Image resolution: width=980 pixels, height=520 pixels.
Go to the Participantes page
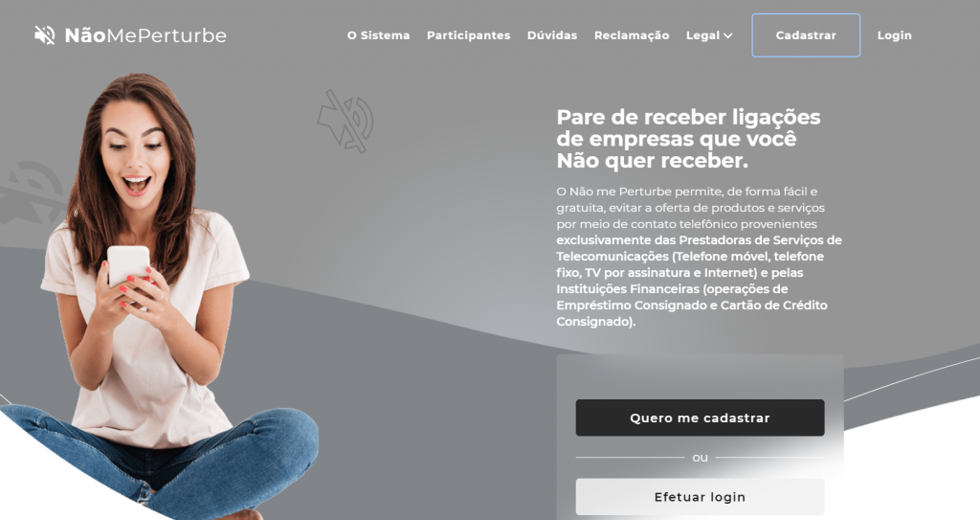click(x=469, y=35)
